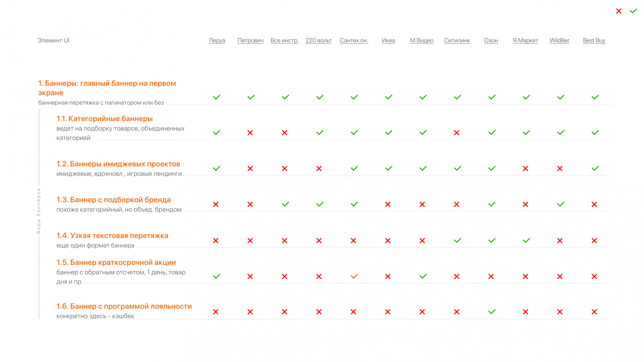Image resolution: width=644 pixels, height=362 pixels.
Task: Click 220 вольт's red cross in row 1.2
Action: (319, 169)
